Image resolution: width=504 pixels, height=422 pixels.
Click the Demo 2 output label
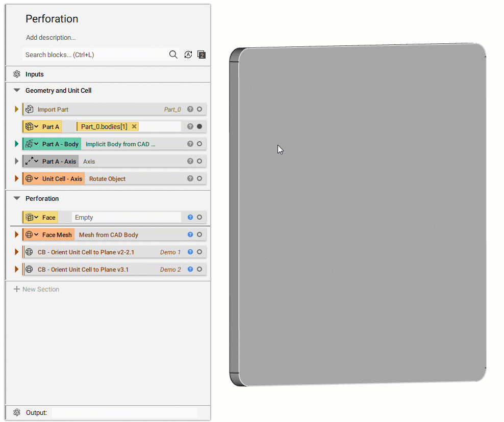170,270
